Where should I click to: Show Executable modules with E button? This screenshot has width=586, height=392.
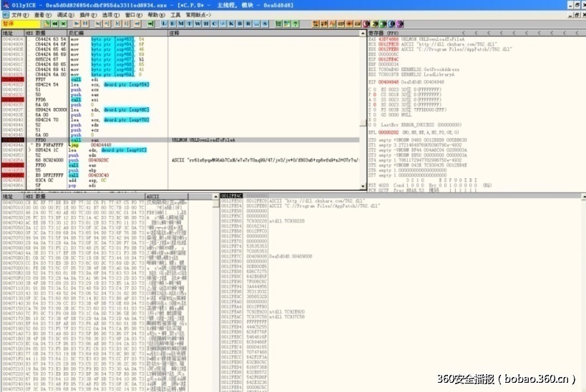click(x=172, y=24)
